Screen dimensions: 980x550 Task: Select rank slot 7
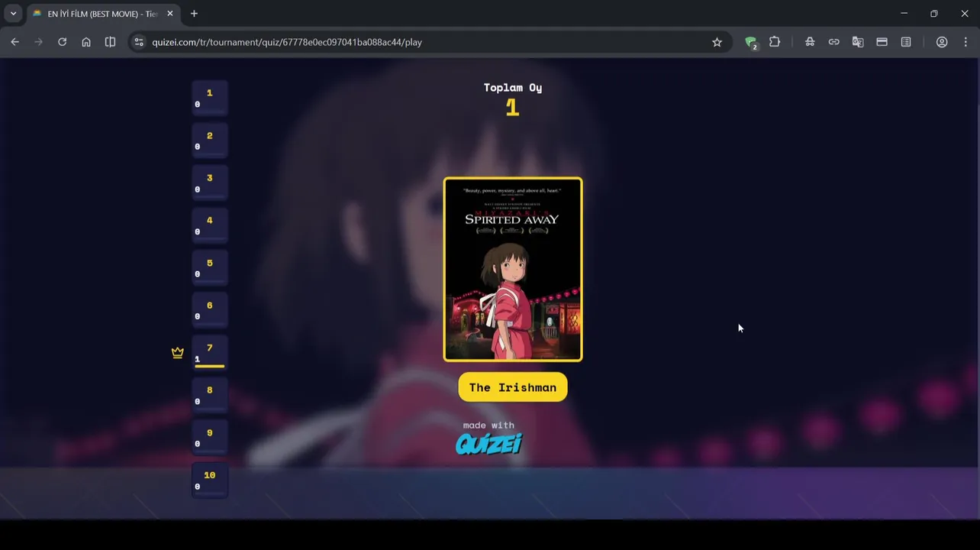[x=210, y=353]
